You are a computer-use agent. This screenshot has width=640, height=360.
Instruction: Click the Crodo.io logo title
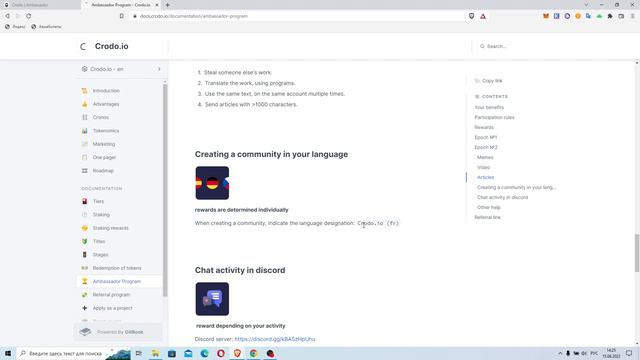(111, 46)
